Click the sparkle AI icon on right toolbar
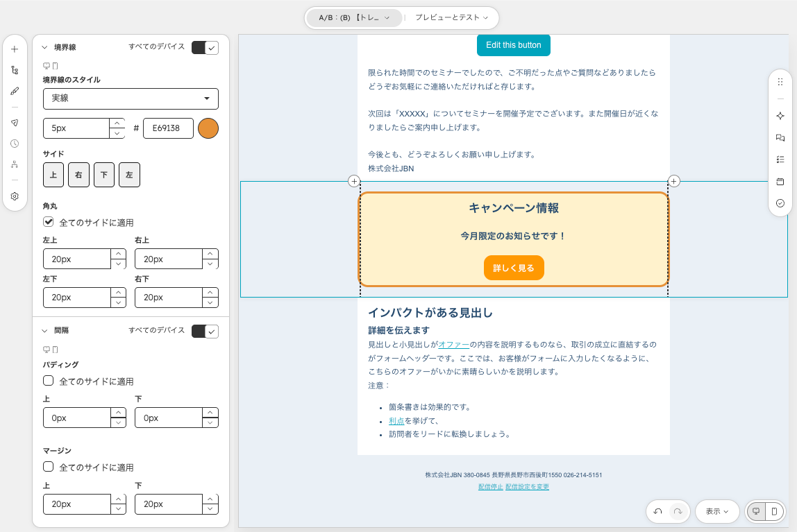The height and width of the screenshot is (532, 797). tap(780, 116)
